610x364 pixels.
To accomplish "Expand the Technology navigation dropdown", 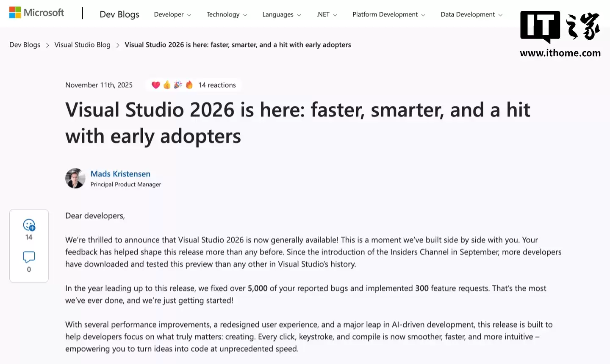I will point(227,14).
